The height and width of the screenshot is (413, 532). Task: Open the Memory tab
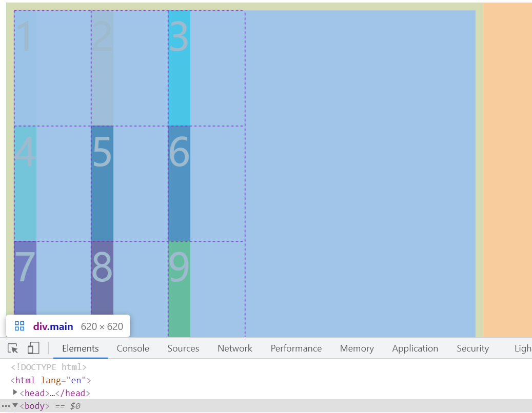pyautogui.click(x=357, y=348)
